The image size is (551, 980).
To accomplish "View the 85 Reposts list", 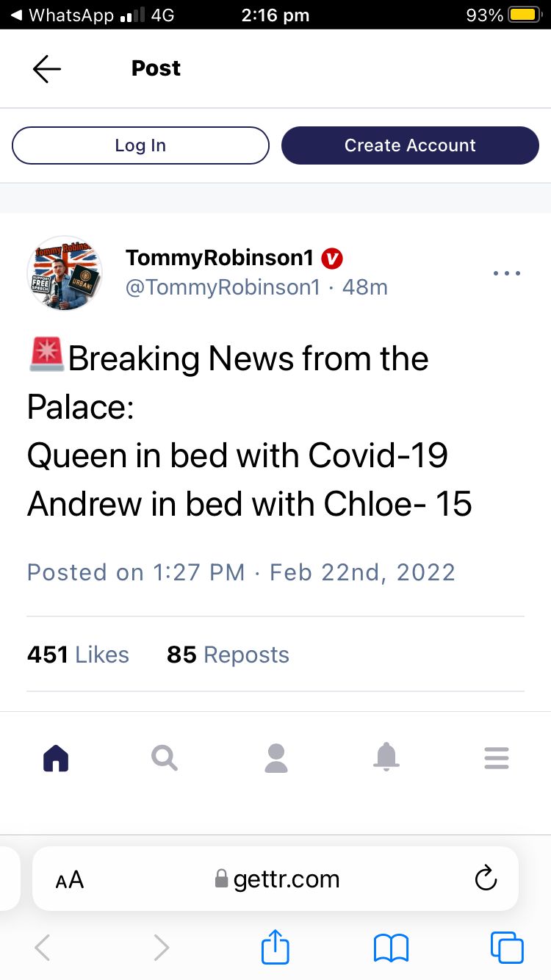I will click(x=228, y=655).
